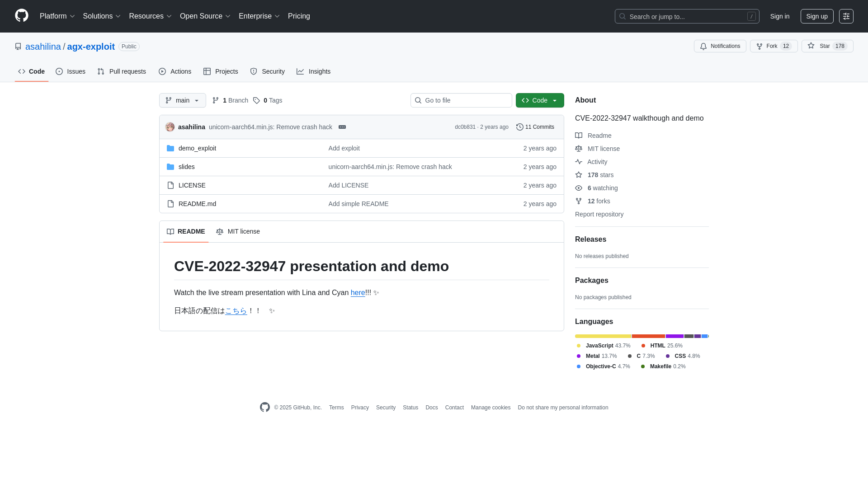Viewport: 868px width, 488px height.
Task: Click the tag icon beside 0 Tags
Action: [x=256, y=100]
